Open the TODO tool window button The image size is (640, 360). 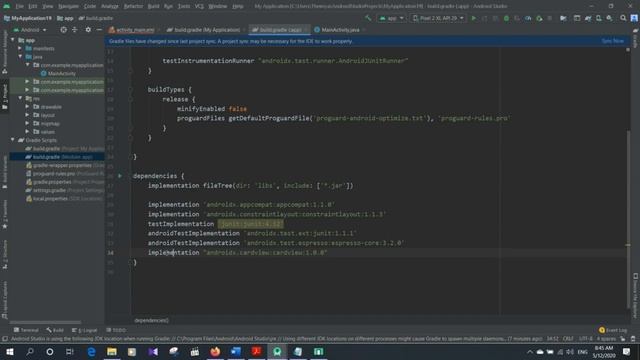click(x=116, y=330)
